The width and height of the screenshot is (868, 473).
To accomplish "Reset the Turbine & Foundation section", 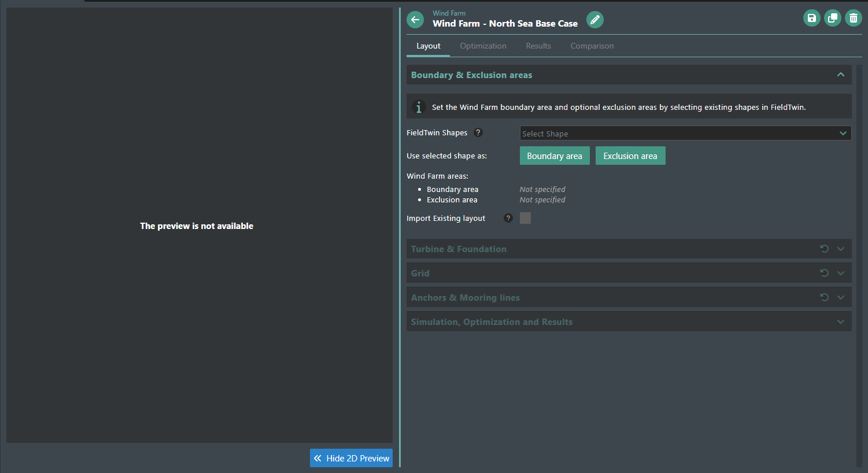I will [x=824, y=249].
